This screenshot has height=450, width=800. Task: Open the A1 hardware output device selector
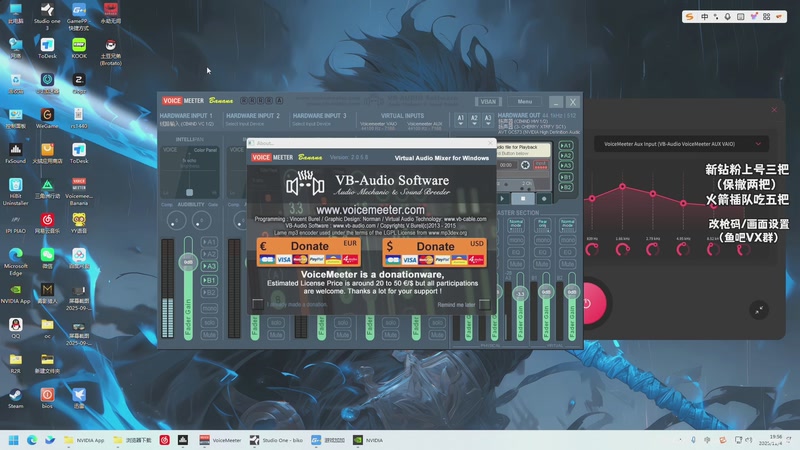pos(461,119)
